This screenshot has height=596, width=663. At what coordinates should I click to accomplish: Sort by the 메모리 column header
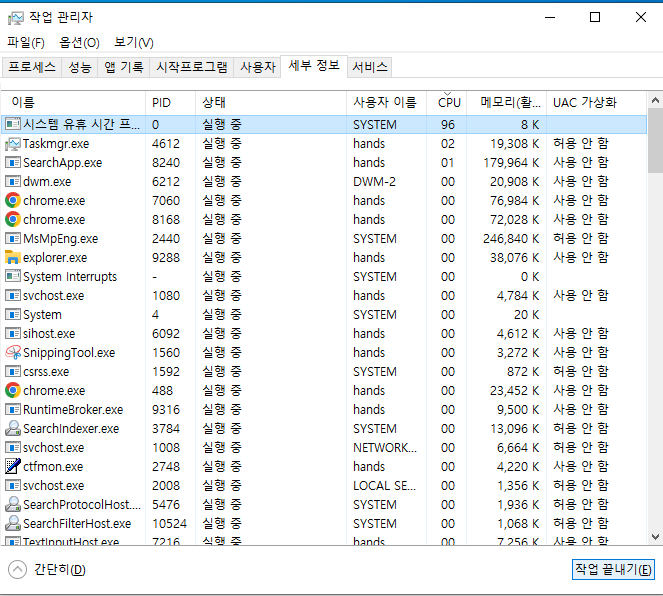coord(507,103)
